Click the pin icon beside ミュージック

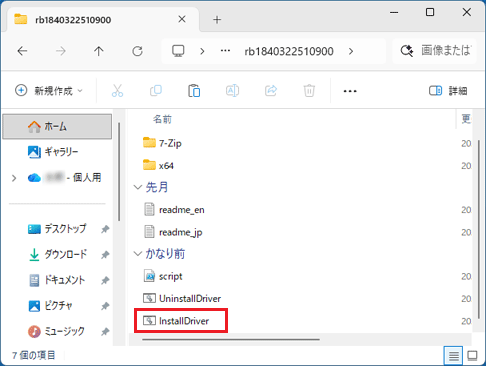(x=105, y=331)
